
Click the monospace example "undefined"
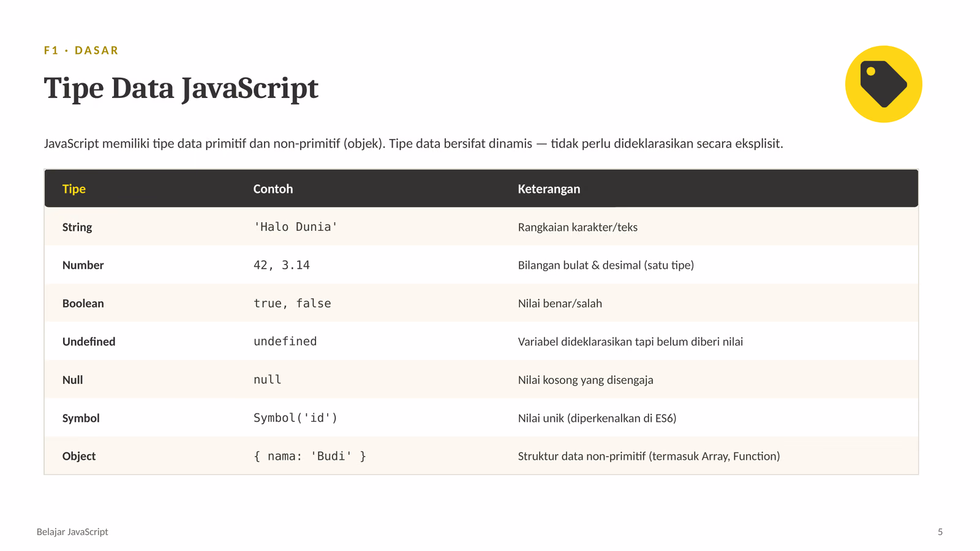[x=285, y=342]
